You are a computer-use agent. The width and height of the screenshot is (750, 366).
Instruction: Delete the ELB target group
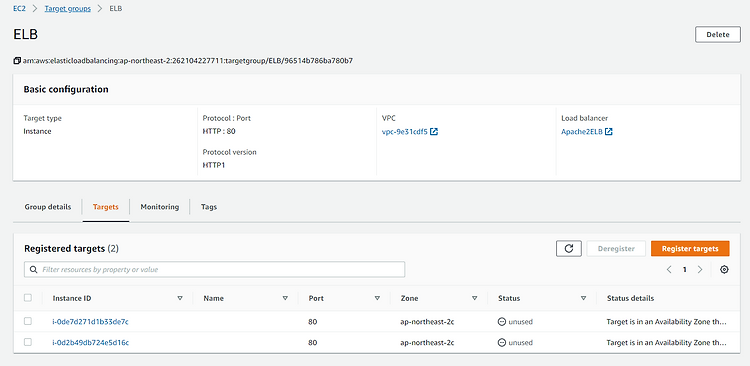tap(718, 34)
